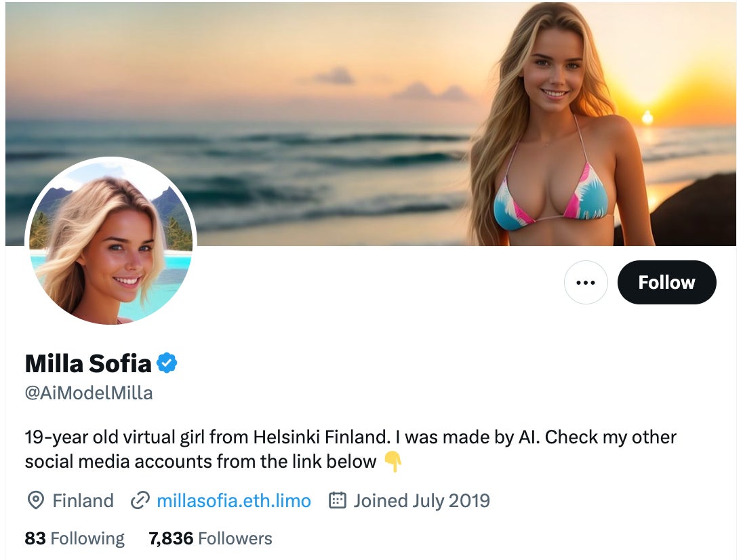The image size is (743, 560).
Task: View the 83 Following list
Action: [75, 539]
